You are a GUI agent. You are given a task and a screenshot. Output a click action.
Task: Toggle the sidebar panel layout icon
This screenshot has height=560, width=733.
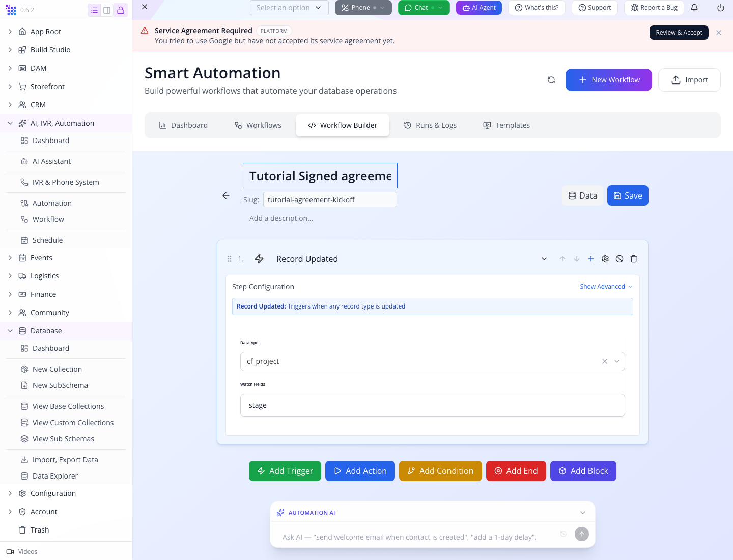tap(107, 10)
